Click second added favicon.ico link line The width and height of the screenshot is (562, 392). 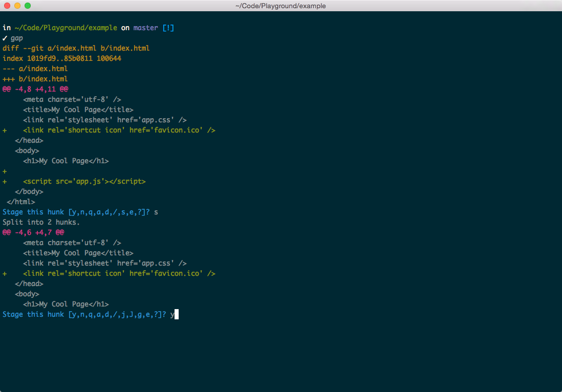109,273
